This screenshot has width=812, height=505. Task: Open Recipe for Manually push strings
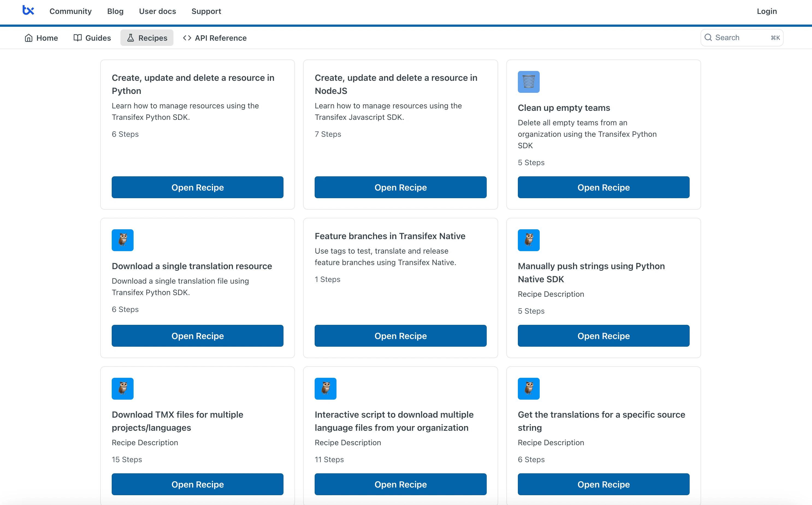[604, 336]
